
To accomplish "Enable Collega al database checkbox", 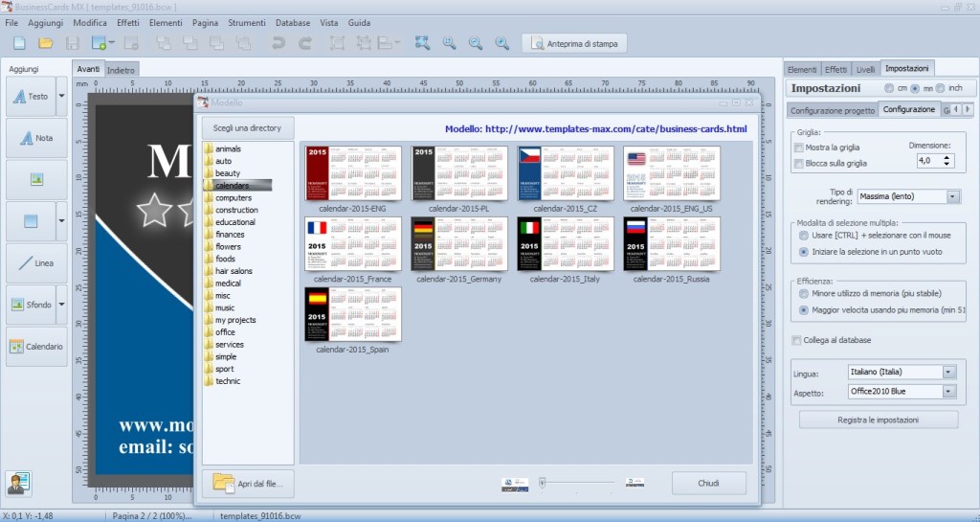I will click(x=796, y=340).
